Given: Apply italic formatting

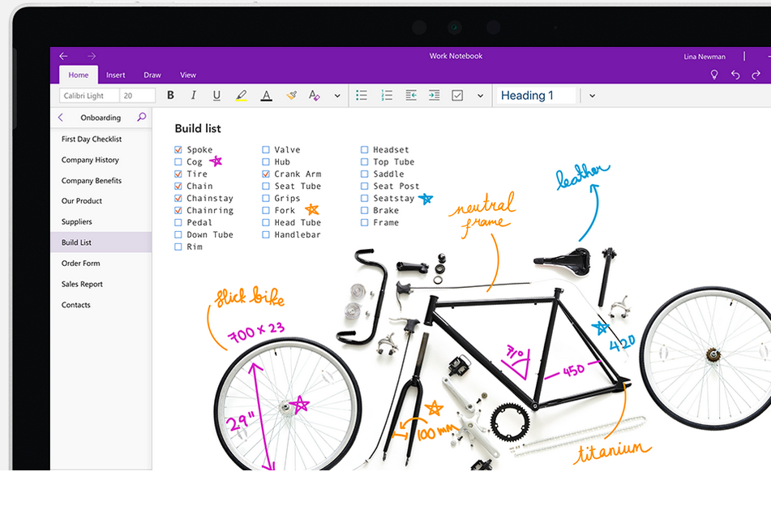Looking at the screenshot, I should (x=193, y=96).
